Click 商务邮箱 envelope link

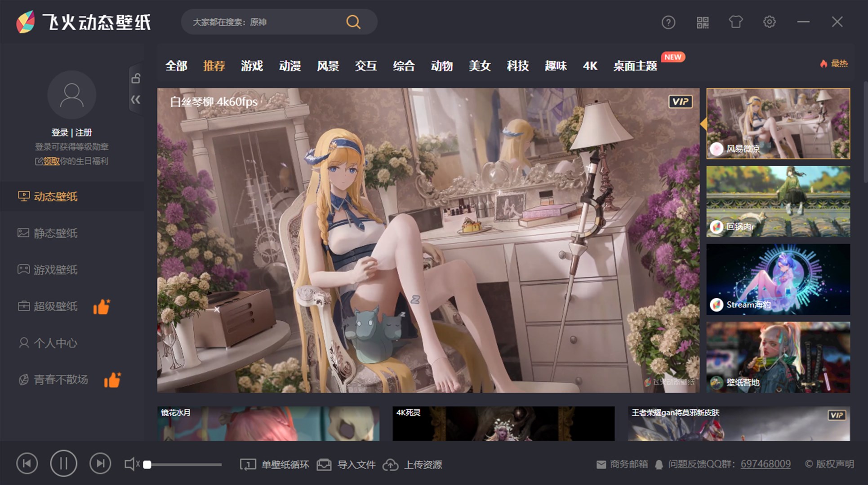[x=622, y=464]
